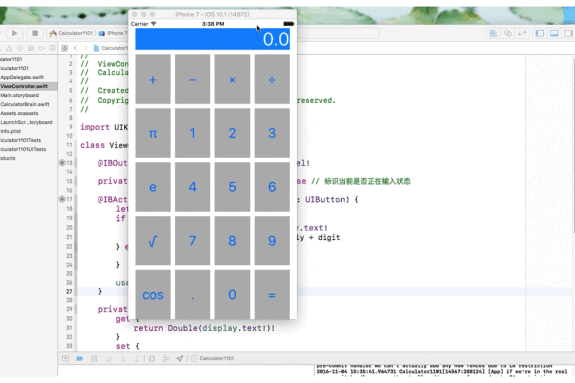Show the Assistant editor

click(x=508, y=34)
